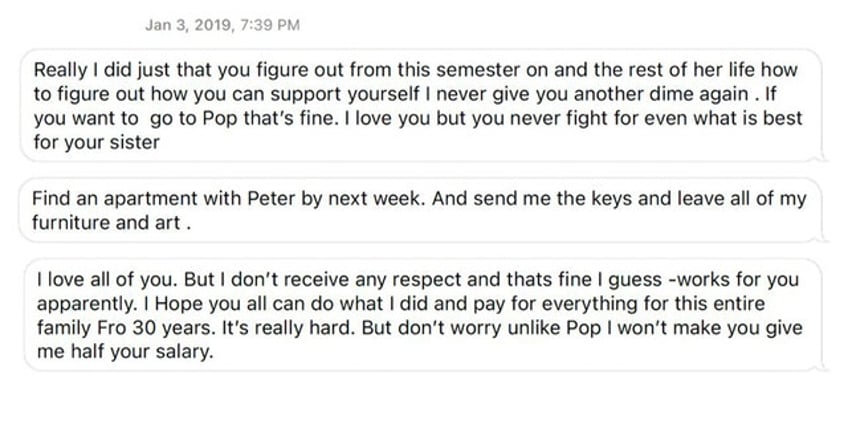Select the message beginning "Really I did just that"
Screen dimensions: 848x424
point(421,105)
